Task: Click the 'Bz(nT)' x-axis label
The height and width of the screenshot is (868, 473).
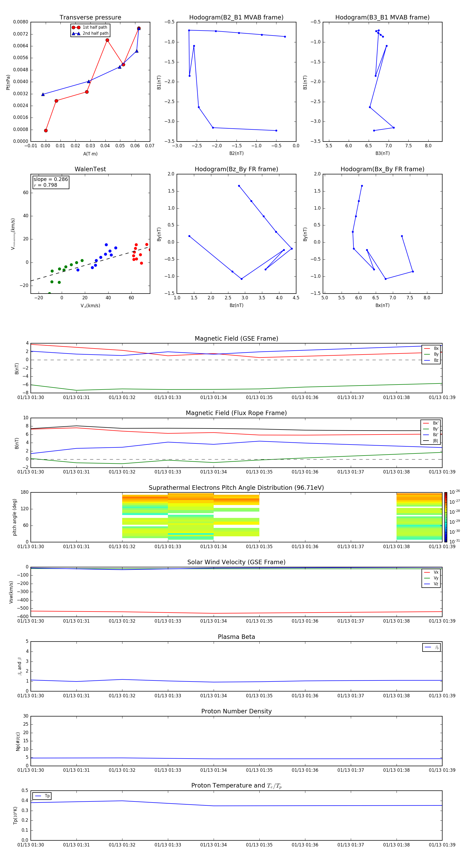Action: click(x=236, y=305)
